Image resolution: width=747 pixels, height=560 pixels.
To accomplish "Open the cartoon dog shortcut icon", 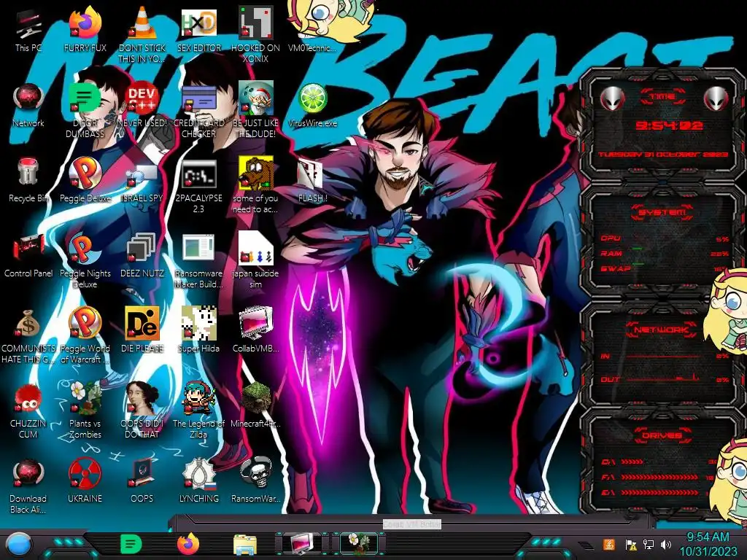I will 255,174.
